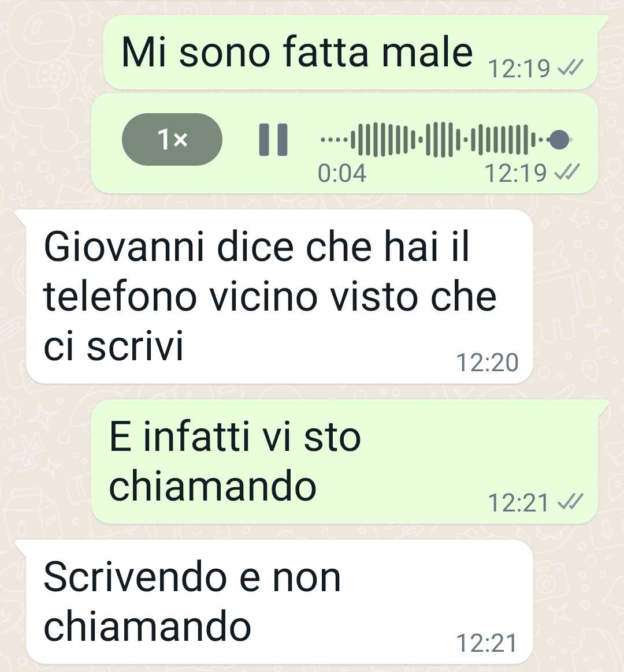
Task: Click the read ticks beside "Mi sono fatta male"
Action: tap(570, 68)
